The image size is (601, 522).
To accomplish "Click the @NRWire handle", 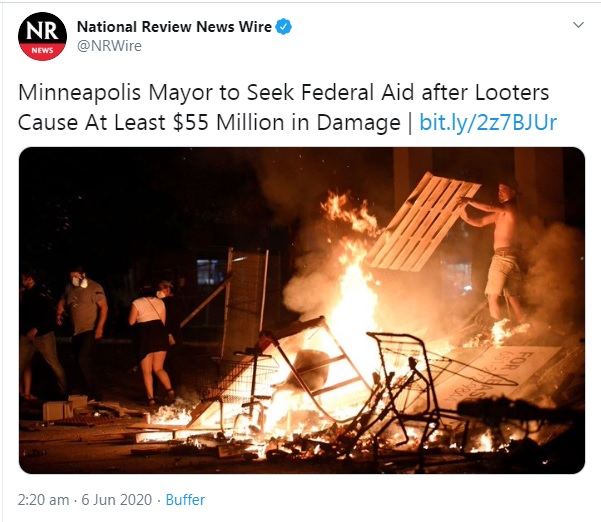I will [x=109, y=46].
